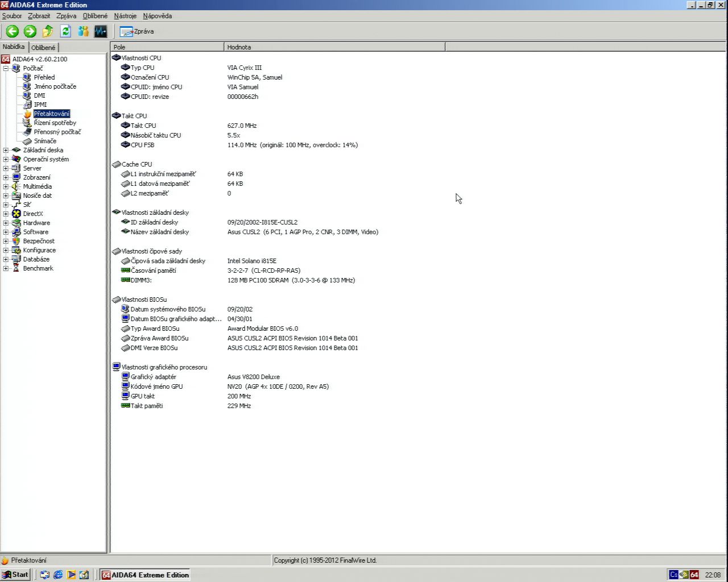728x582 pixels.
Task: Select the IPMI tree item
Action: tap(40, 105)
